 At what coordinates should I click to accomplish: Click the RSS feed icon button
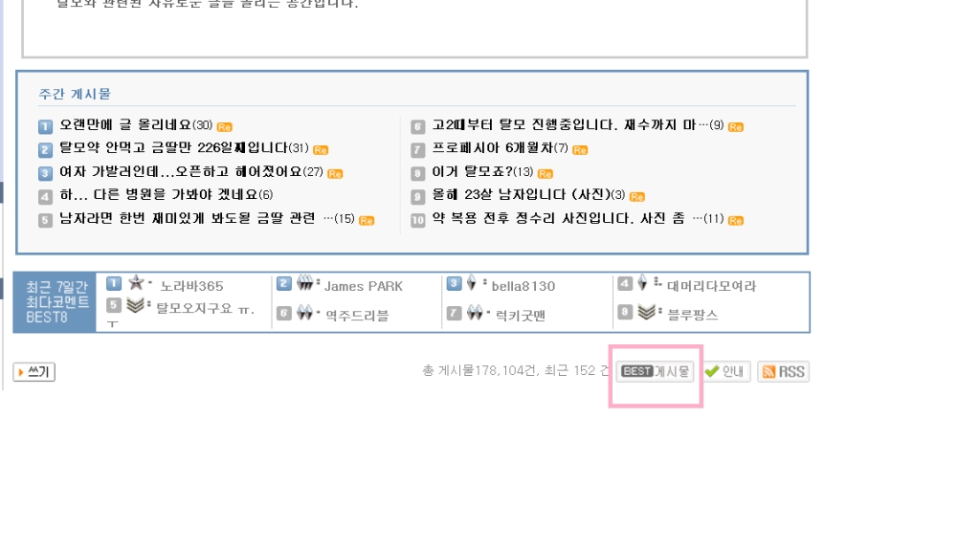pos(783,372)
